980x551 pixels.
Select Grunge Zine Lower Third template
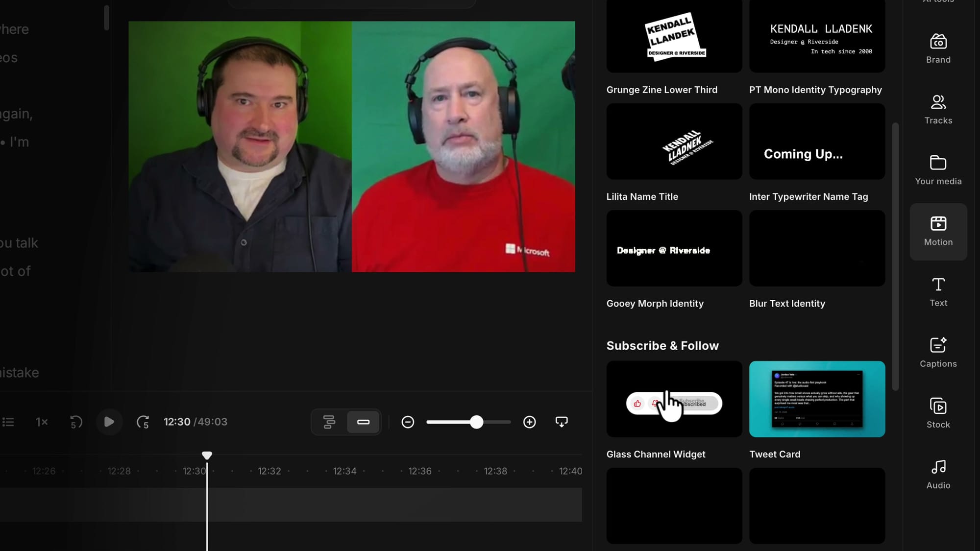pos(674,36)
